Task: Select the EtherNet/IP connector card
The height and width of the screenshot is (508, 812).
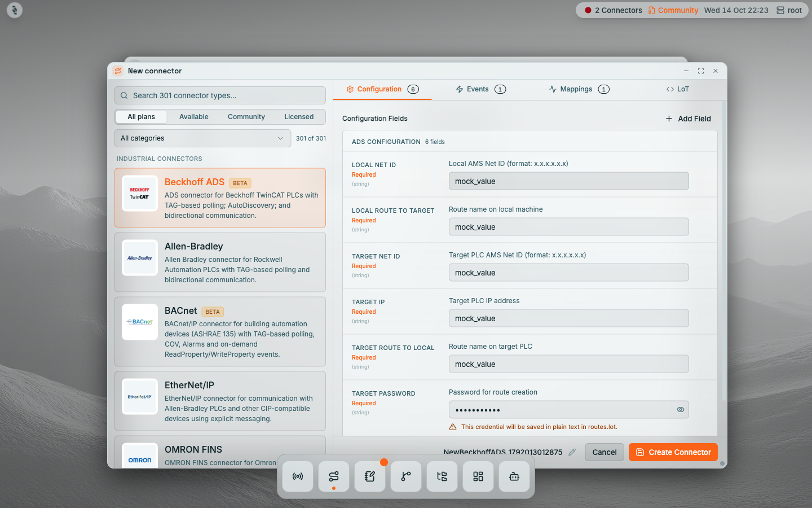Action: click(x=220, y=401)
